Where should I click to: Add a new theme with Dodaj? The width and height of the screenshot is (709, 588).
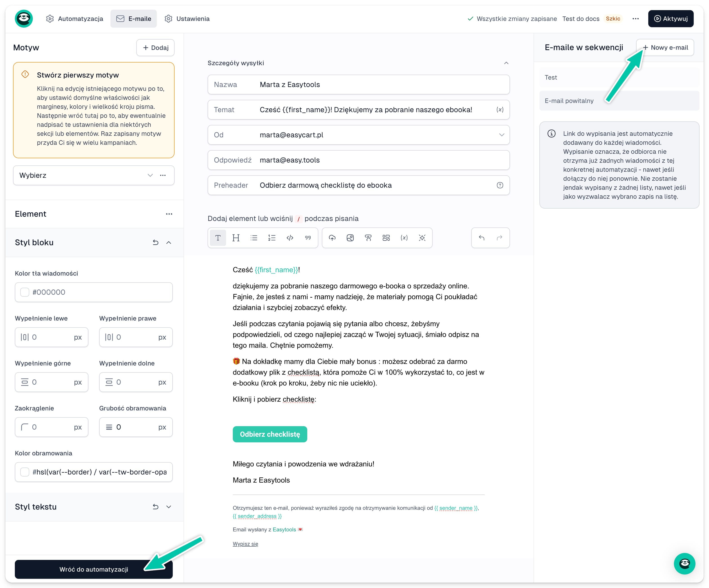click(x=155, y=48)
